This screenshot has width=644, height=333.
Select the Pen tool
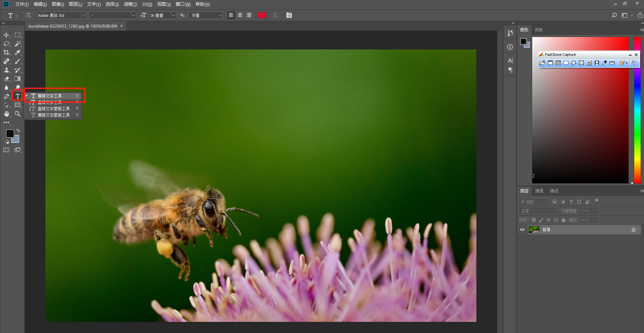[x=6, y=96]
